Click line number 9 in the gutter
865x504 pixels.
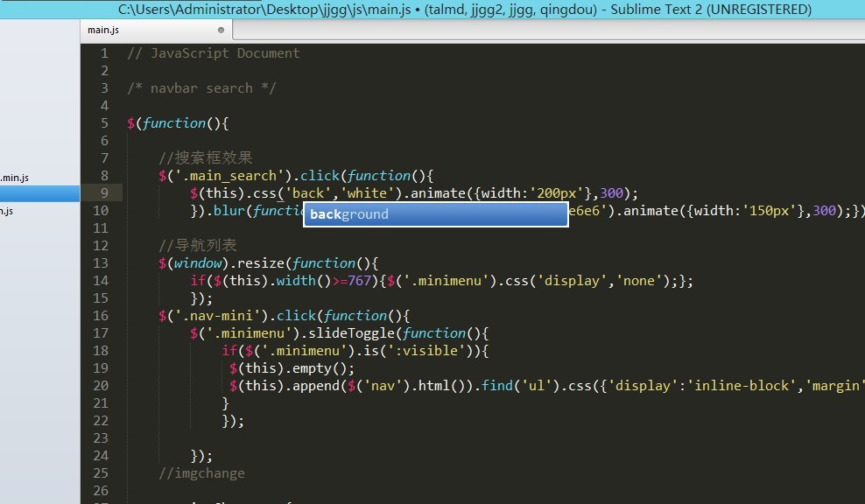[x=103, y=193]
